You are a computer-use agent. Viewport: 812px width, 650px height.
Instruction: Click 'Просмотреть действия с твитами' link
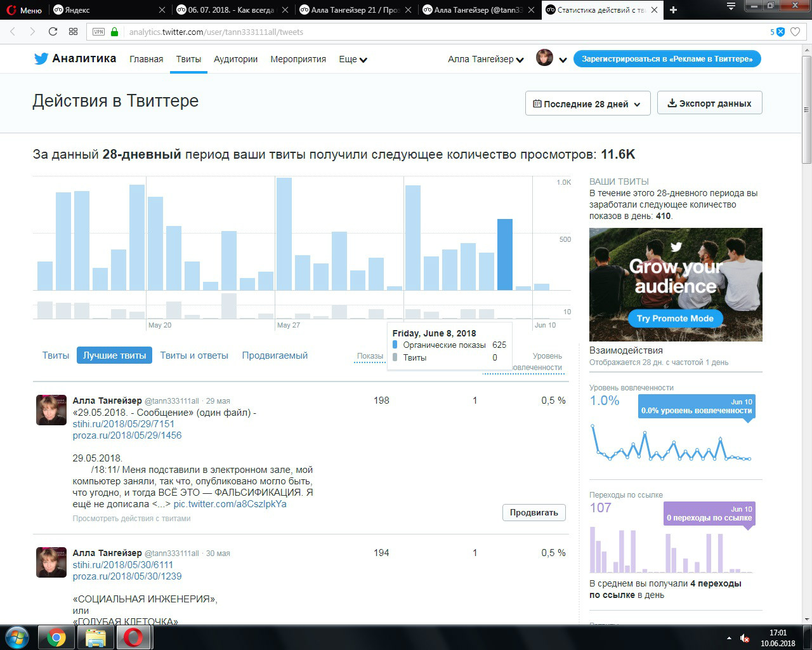pyautogui.click(x=132, y=519)
